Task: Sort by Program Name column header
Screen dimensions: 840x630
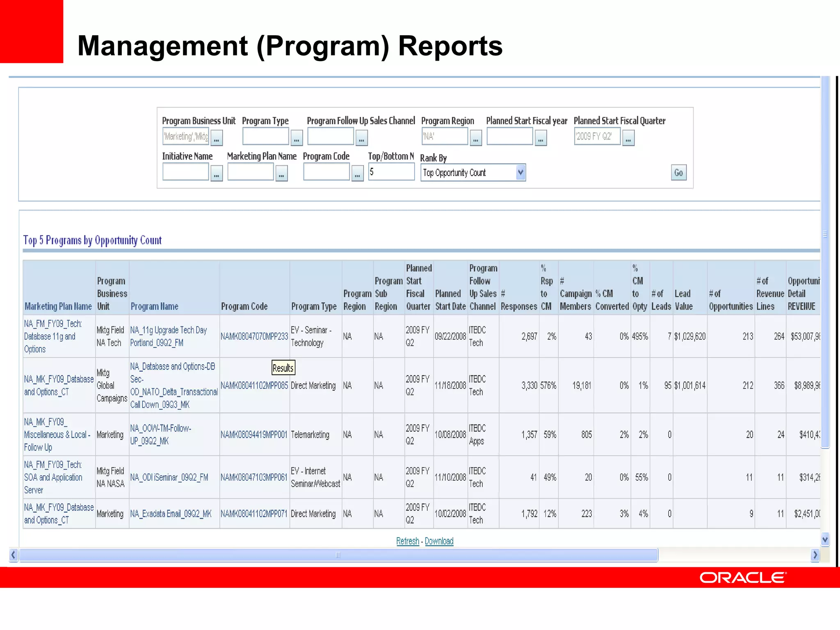Action: 154,306
